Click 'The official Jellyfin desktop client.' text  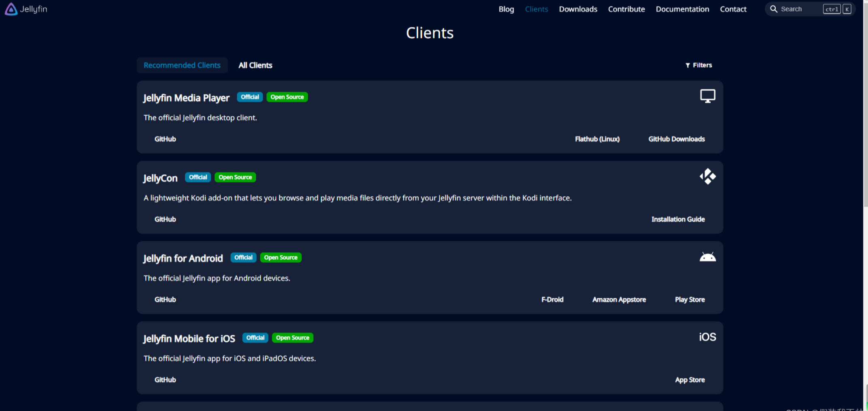tap(200, 118)
